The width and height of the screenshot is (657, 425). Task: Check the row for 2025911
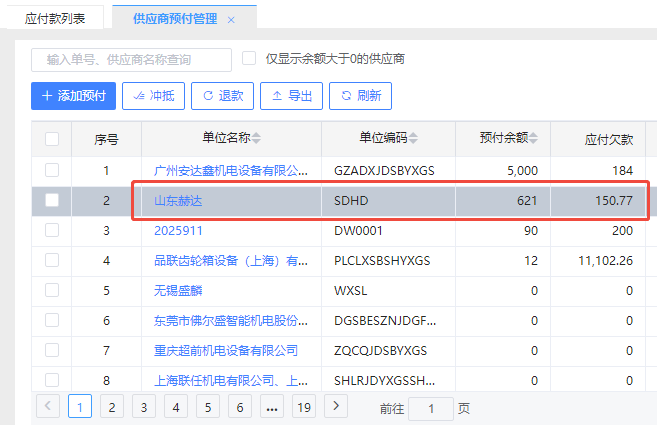[x=52, y=230]
